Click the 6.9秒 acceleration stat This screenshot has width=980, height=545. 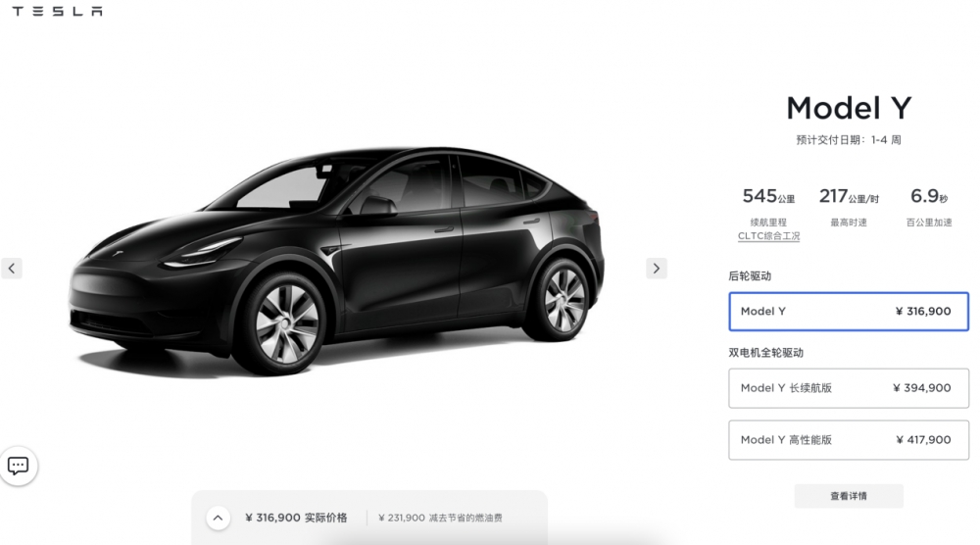pyautogui.click(x=929, y=196)
